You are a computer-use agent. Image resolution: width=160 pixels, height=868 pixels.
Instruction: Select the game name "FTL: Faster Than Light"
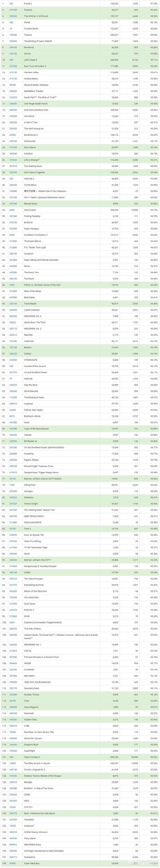pyautogui.click(x=35, y=247)
